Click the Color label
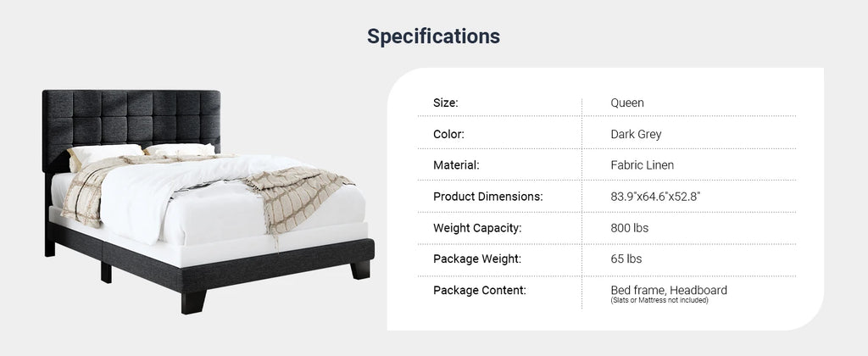The width and height of the screenshot is (868, 356). 448,134
